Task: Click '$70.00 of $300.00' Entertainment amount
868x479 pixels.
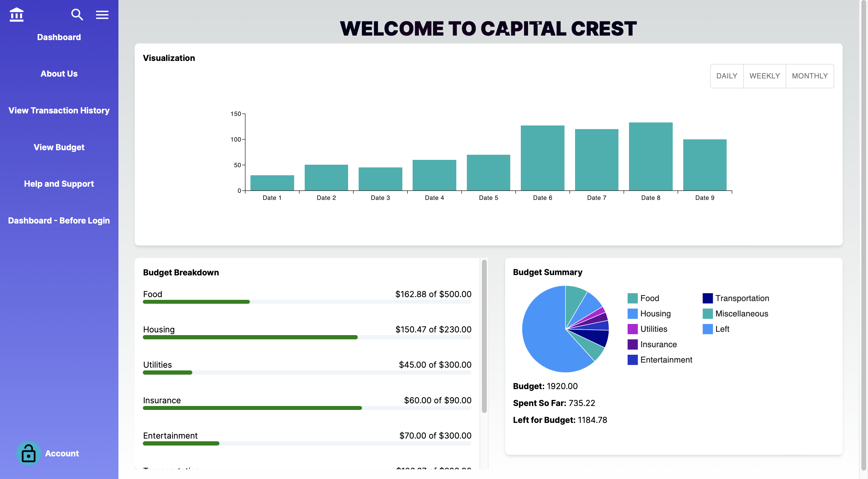Action: (435, 436)
